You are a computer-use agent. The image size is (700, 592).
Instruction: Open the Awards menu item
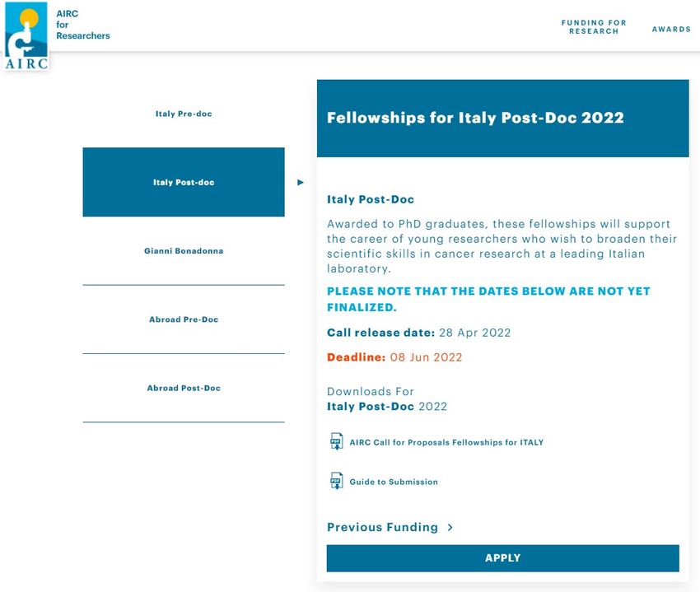click(x=671, y=29)
